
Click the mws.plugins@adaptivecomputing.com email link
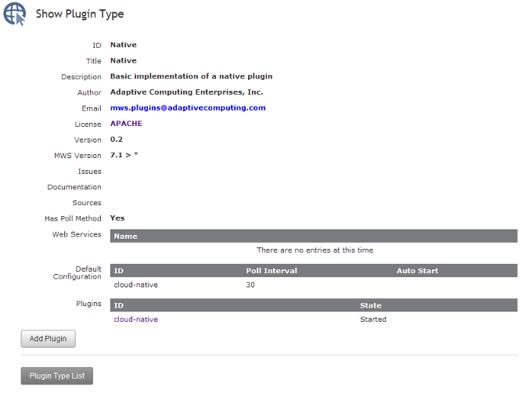coord(188,108)
